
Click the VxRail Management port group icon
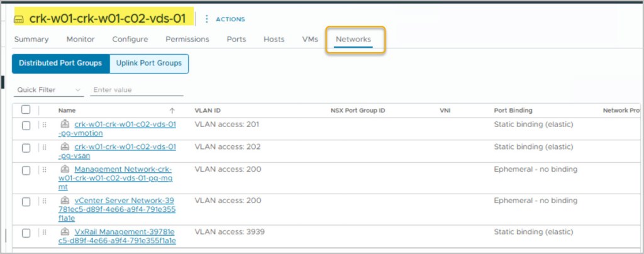(65, 232)
